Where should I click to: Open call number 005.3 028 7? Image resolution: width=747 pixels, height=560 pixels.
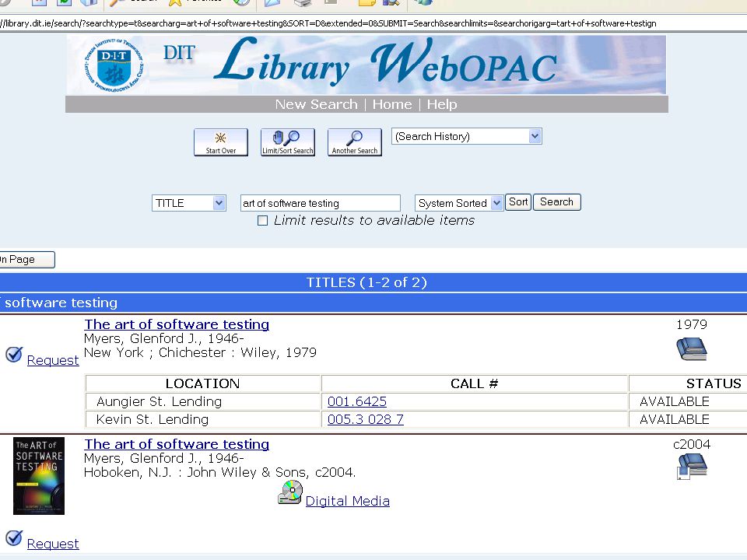(366, 419)
